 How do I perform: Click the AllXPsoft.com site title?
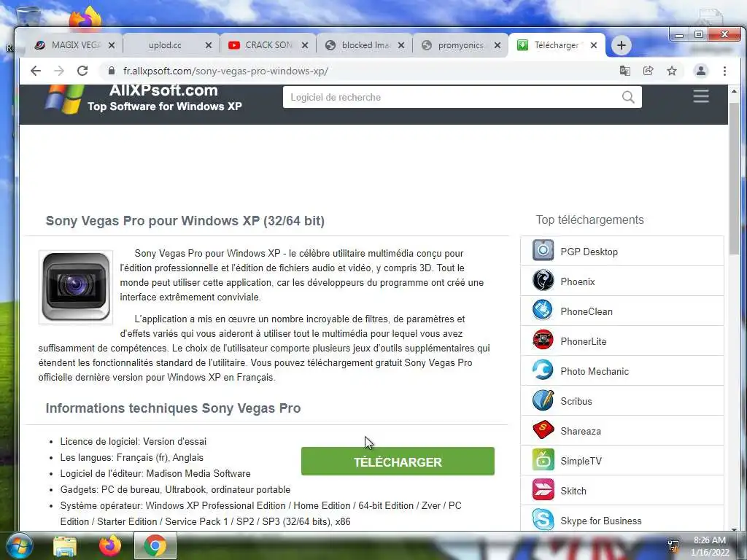pyautogui.click(x=163, y=90)
